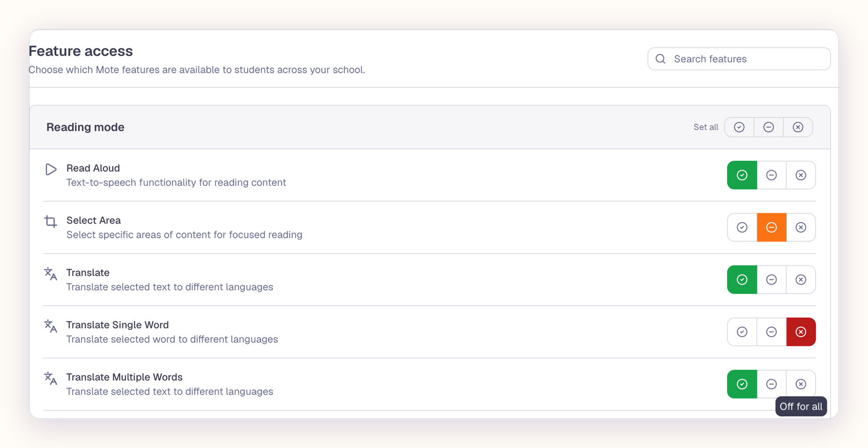Click the 'Set all' label
The width and height of the screenshot is (868, 448).
705,127
